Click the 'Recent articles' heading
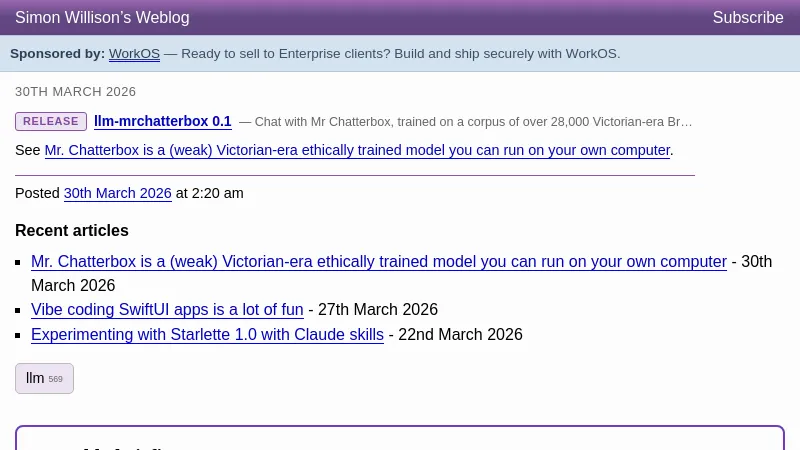The image size is (800, 450). pyautogui.click(x=72, y=230)
